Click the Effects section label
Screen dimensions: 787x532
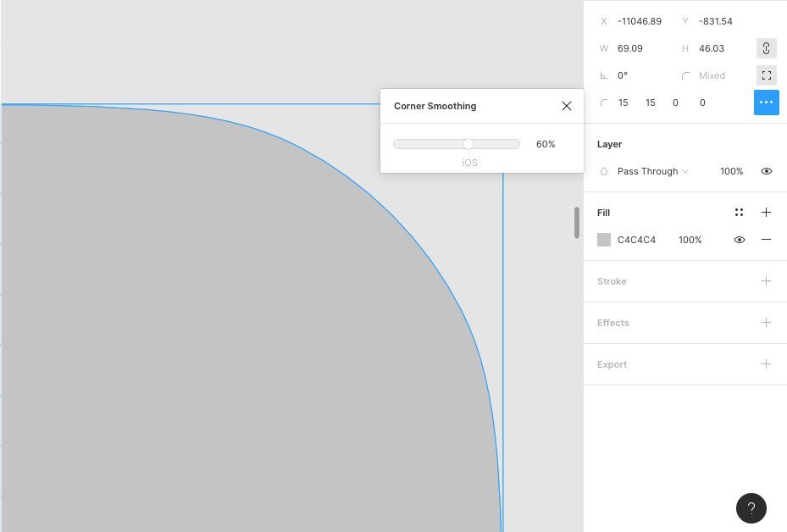[612, 323]
